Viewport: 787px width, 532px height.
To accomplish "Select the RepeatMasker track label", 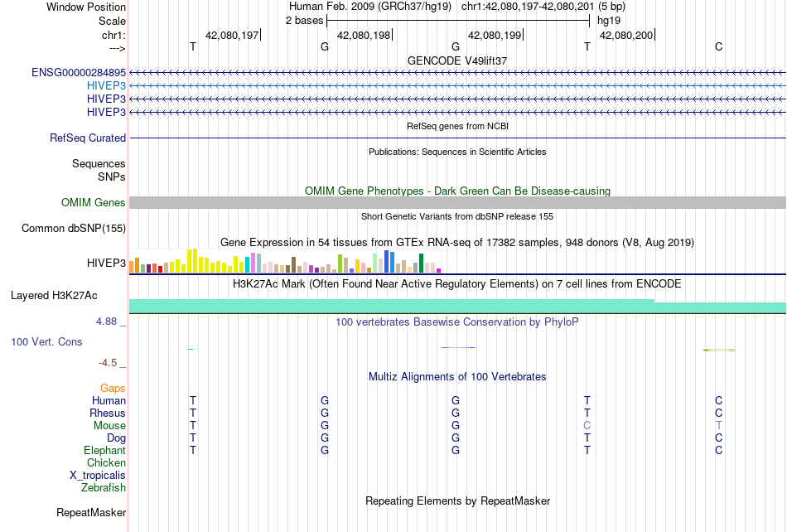I will 91,512.
